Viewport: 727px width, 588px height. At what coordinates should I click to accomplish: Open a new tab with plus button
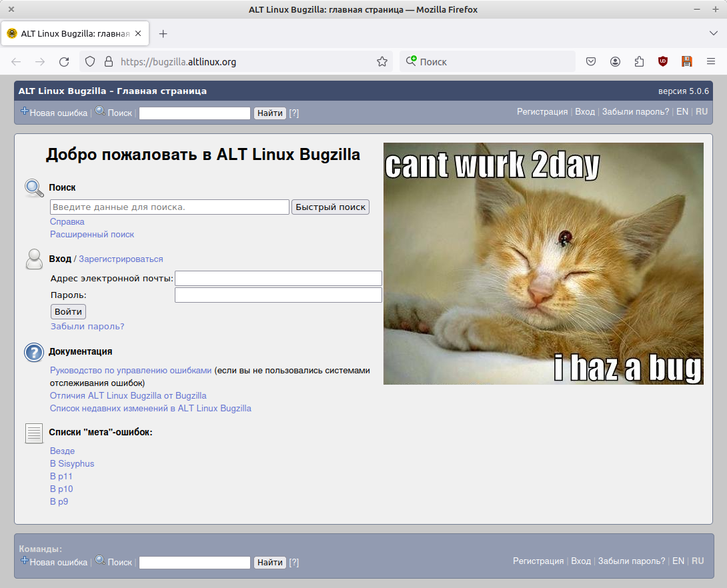[x=163, y=33]
